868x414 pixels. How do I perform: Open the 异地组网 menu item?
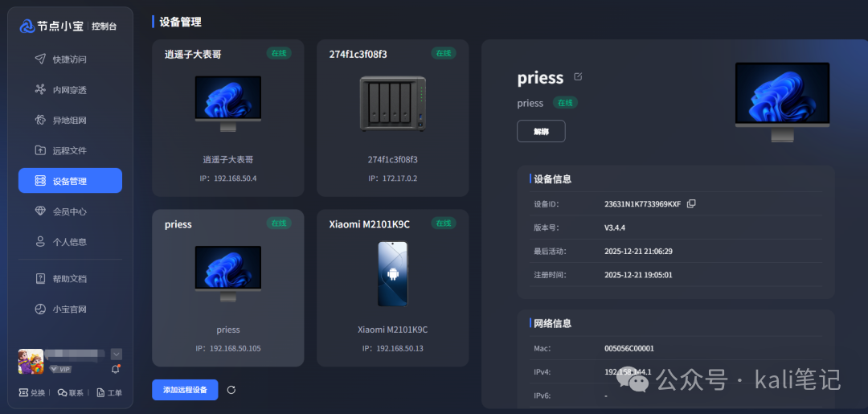click(70, 120)
